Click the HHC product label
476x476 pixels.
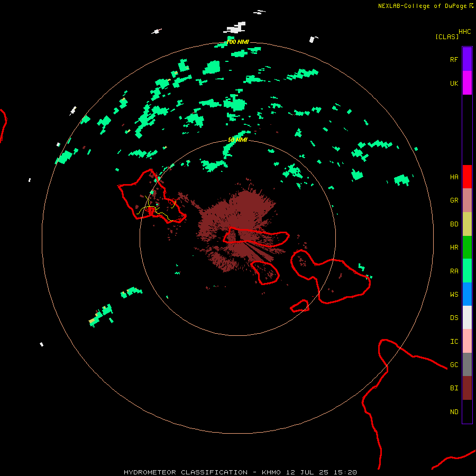pos(465,32)
